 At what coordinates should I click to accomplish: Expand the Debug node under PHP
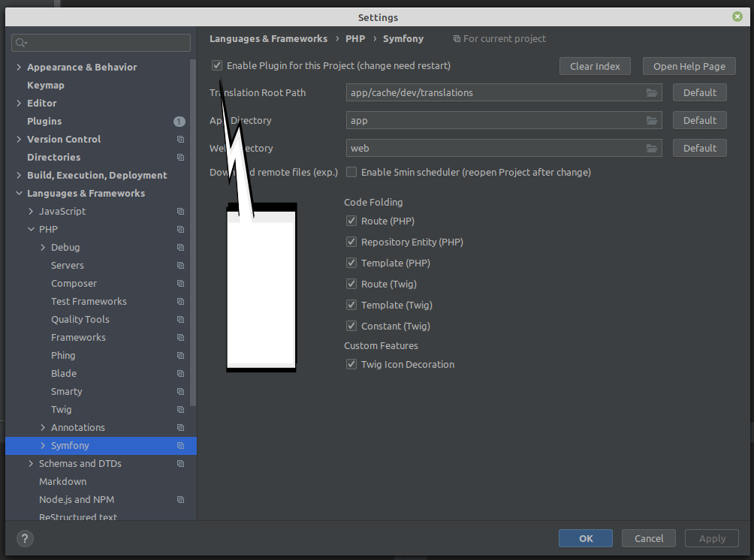tap(43, 248)
